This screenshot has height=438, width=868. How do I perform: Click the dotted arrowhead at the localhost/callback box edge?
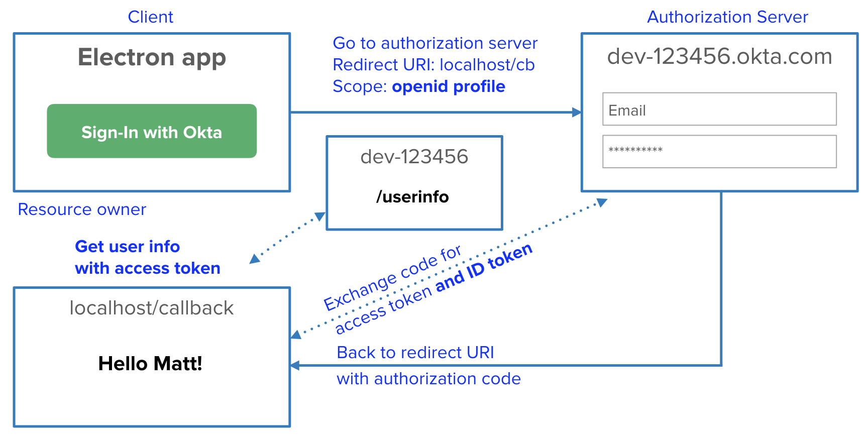[296, 334]
